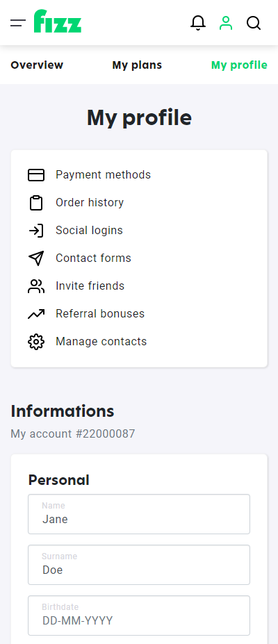Open the Order history link

click(x=90, y=203)
